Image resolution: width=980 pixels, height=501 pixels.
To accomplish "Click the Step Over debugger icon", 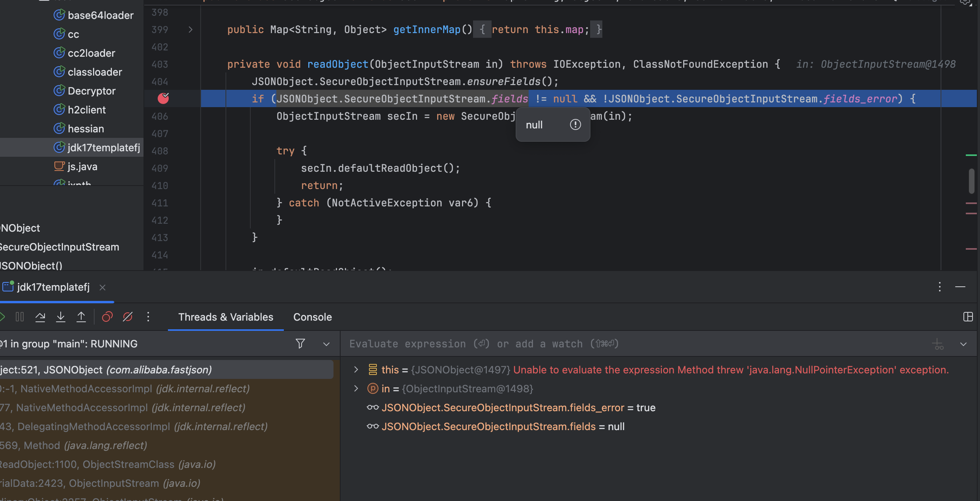I will 40,317.
